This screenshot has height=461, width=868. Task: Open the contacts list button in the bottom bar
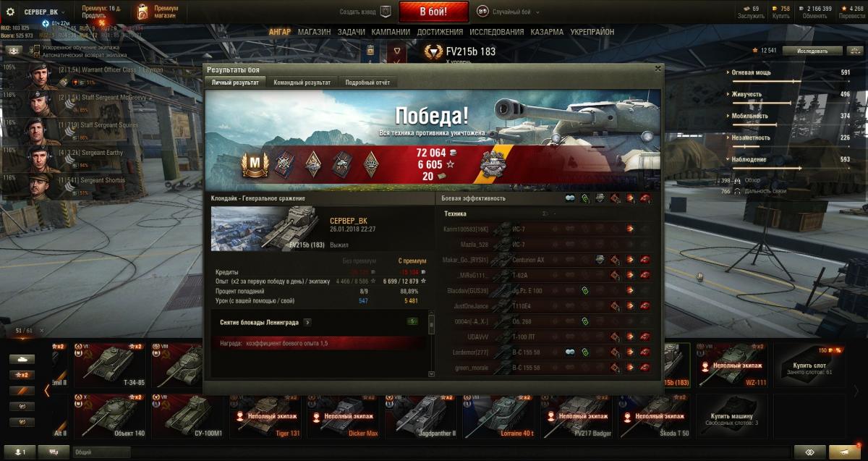pyautogui.click(x=20, y=452)
